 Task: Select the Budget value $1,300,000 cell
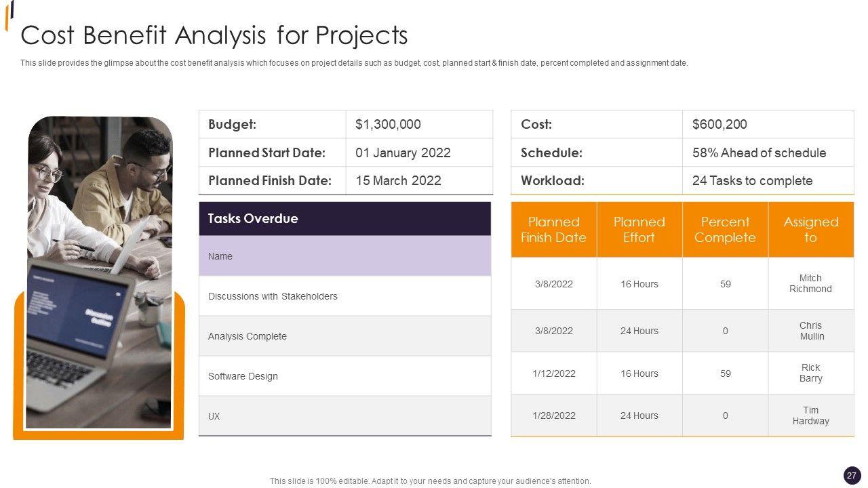pos(418,125)
